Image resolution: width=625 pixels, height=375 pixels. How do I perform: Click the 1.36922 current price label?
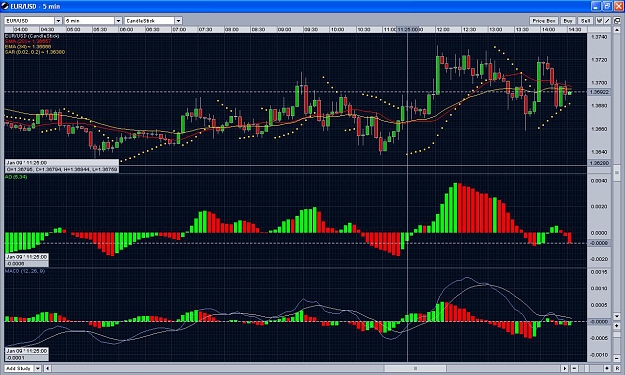[x=599, y=92]
